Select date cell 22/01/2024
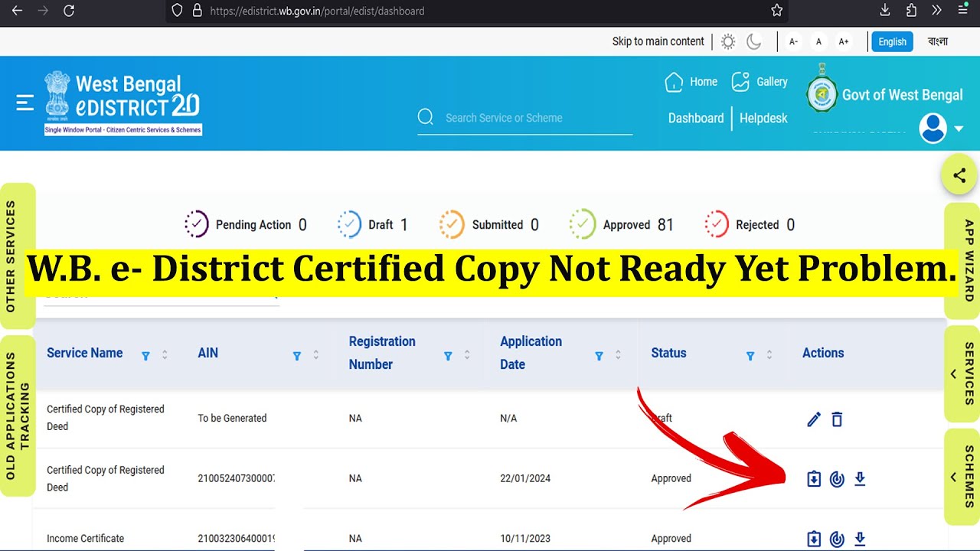 (x=525, y=478)
